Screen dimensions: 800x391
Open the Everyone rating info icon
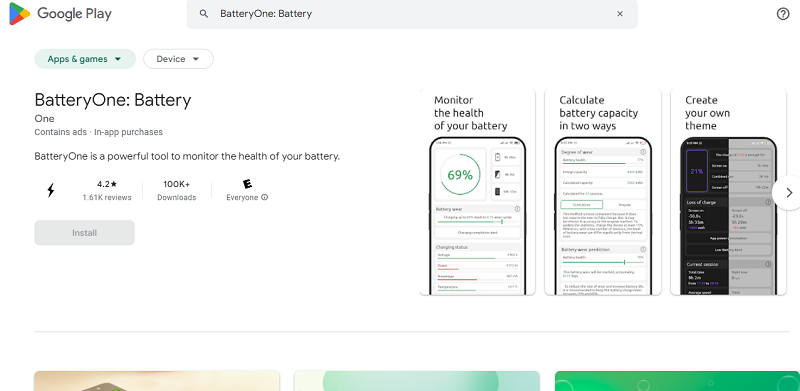click(264, 198)
